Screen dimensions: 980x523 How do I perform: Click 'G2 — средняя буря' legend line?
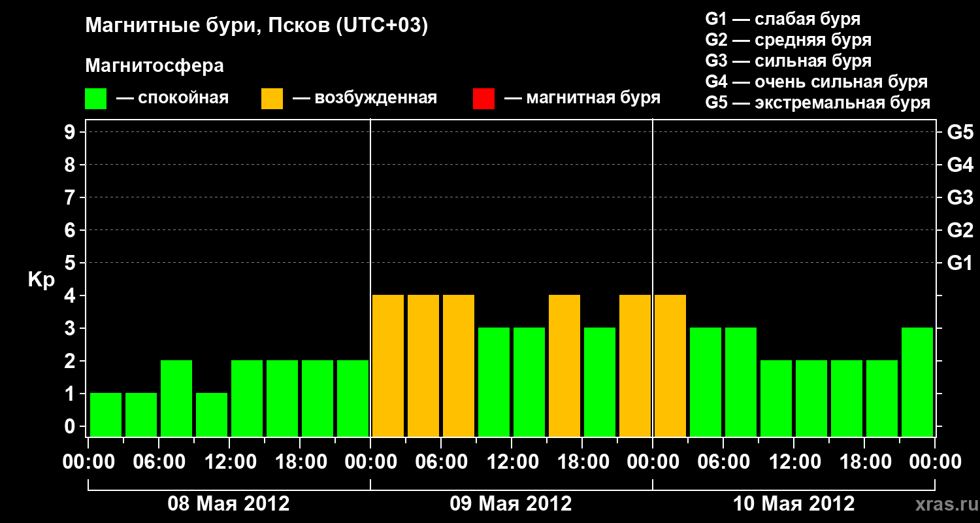click(x=788, y=40)
